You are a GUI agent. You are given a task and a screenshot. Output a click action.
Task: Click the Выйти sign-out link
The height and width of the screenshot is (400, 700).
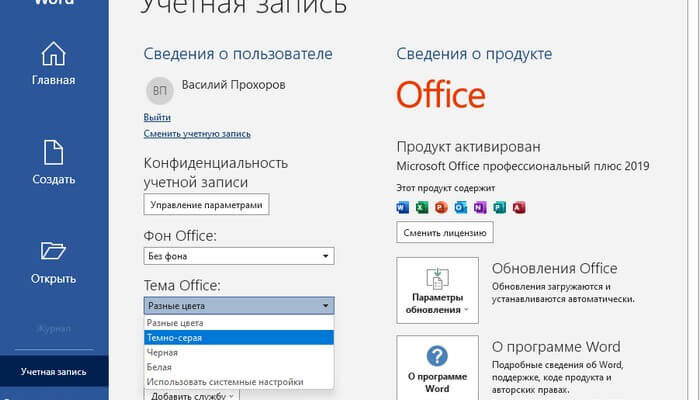click(x=156, y=118)
